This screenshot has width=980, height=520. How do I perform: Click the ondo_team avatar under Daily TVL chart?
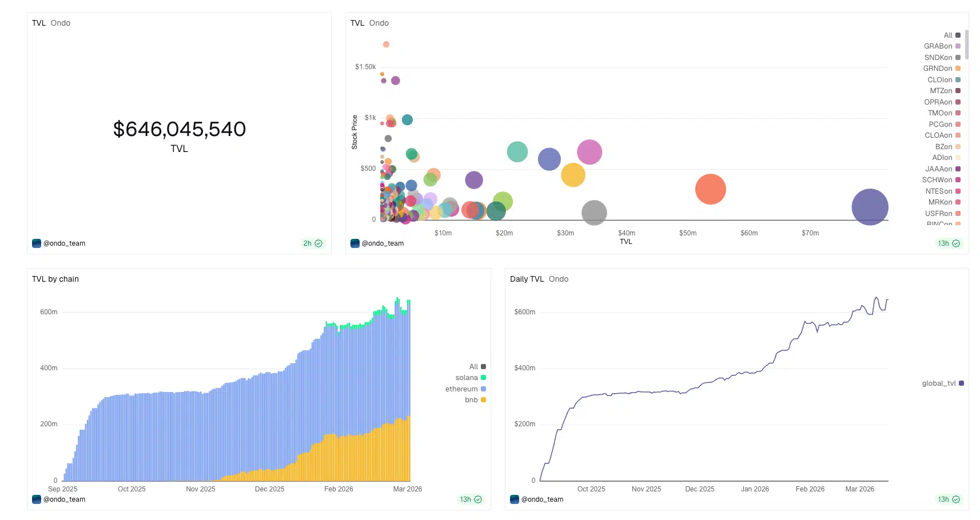point(515,499)
